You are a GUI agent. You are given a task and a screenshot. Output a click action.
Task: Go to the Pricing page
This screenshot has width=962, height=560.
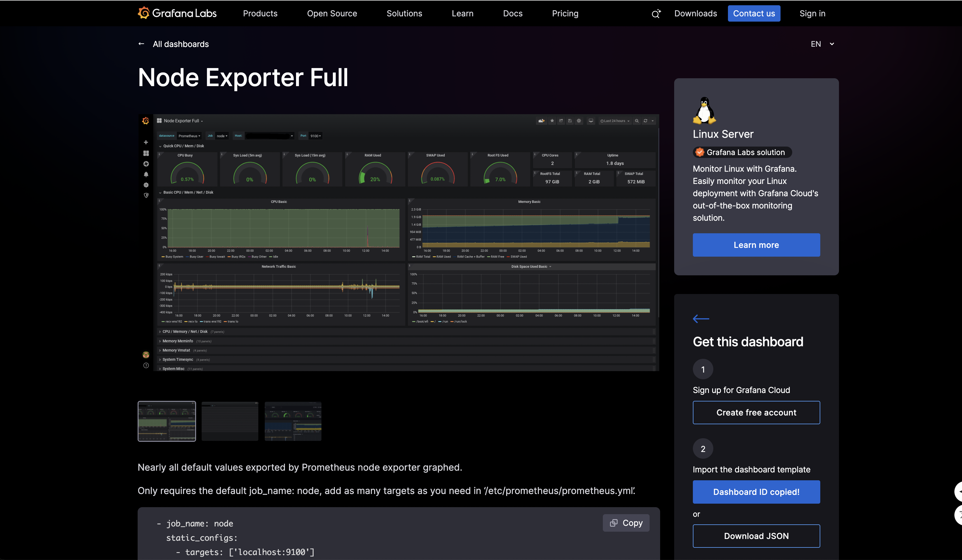565,13
